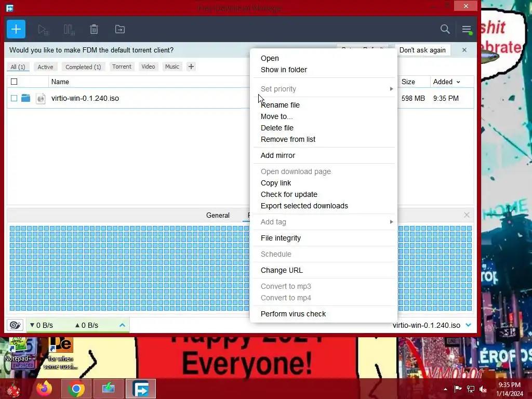The width and height of the screenshot is (532, 399).
Task: Click the 598 MB size value
Action: pyautogui.click(x=413, y=98)
